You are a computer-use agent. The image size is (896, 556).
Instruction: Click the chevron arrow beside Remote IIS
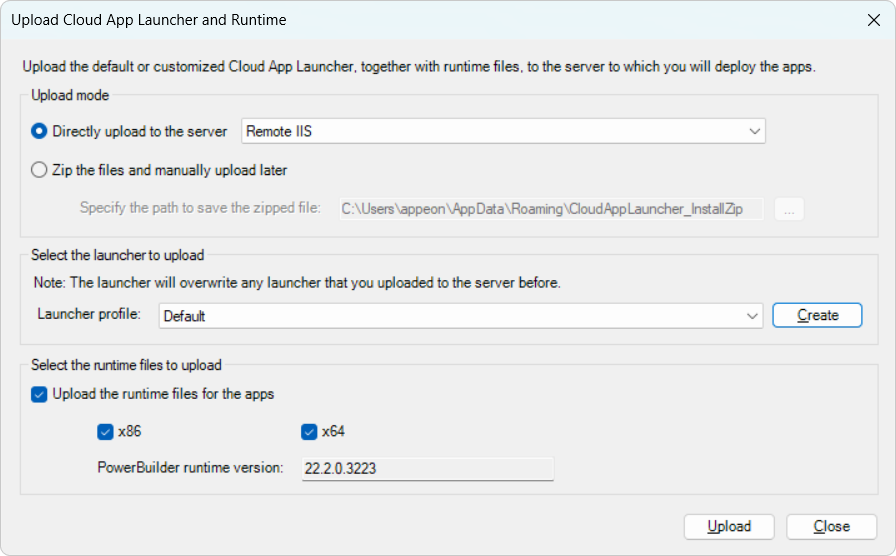[754, 131]
